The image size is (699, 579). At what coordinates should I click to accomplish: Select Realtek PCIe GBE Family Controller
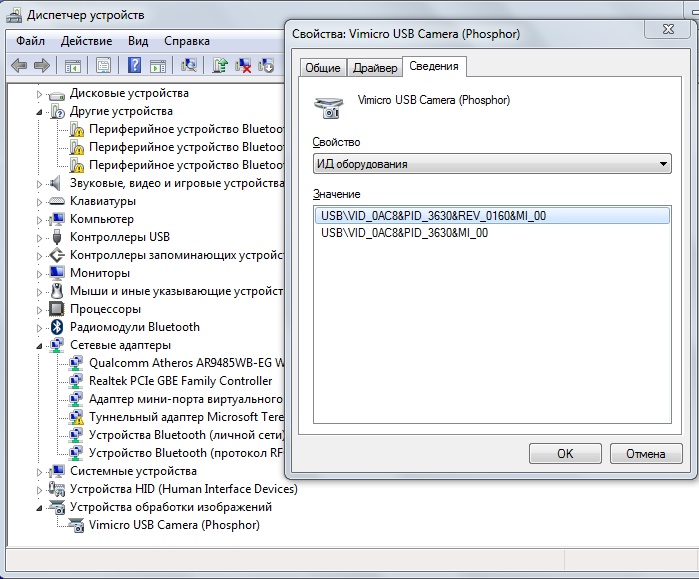pos(180,381)
